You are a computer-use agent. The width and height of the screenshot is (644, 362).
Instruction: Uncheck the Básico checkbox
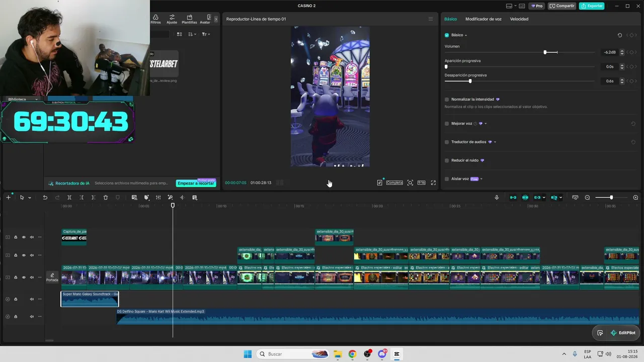click(447, 35)
